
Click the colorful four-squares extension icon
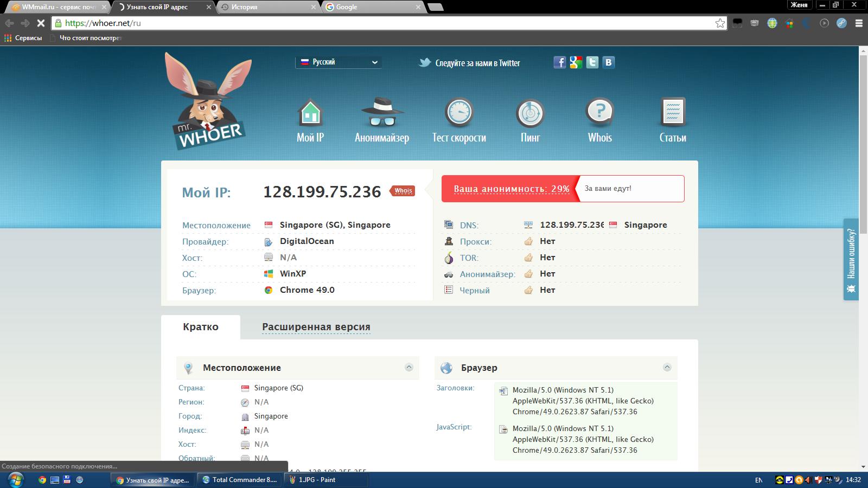[x=789, y=23]
